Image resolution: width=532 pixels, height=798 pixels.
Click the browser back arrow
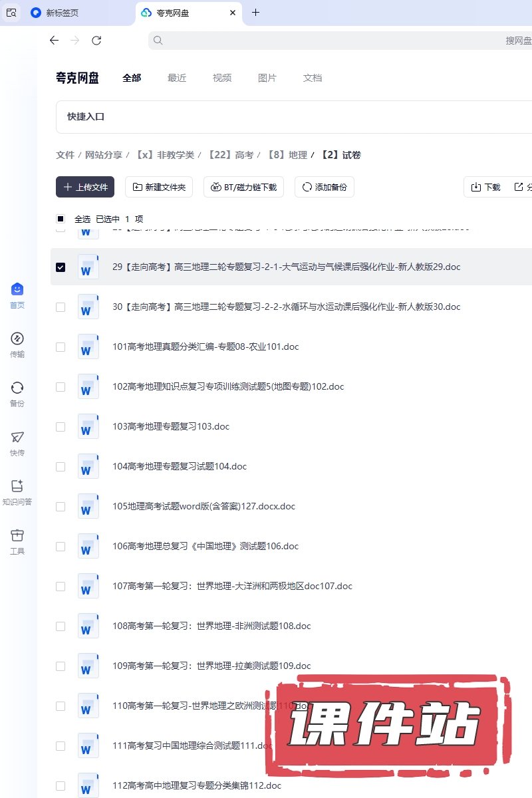(55, 41)
